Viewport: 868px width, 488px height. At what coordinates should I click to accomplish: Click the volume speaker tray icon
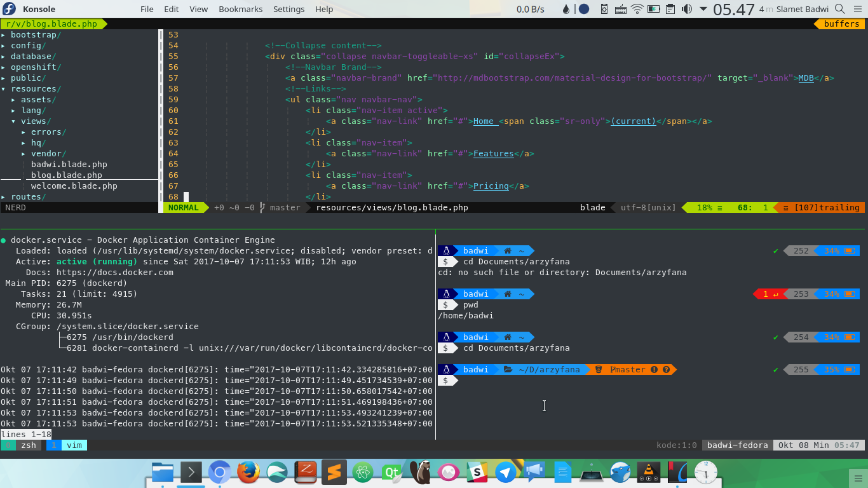click(x=687, y=9)
